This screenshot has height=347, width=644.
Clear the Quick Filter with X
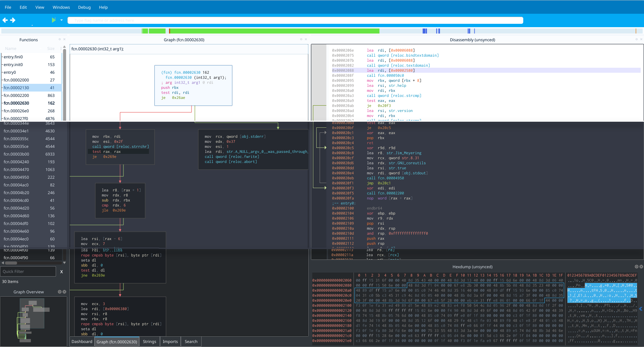coord(61,272)
